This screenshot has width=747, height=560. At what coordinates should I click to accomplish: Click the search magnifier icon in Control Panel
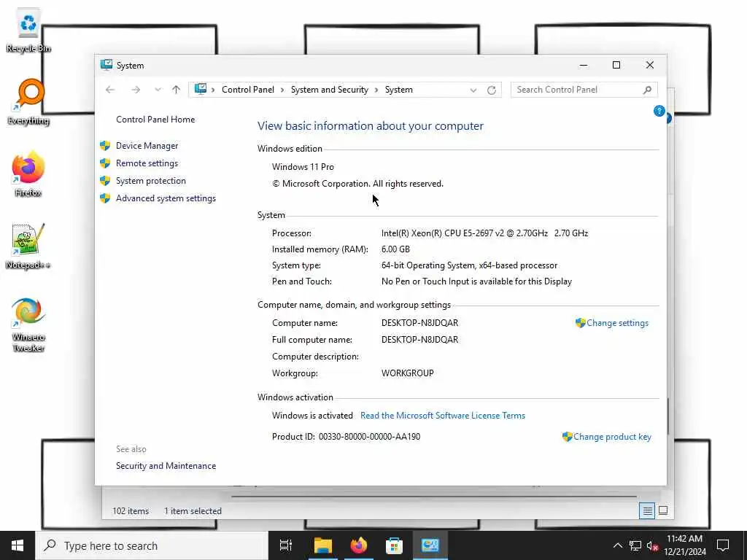pyautogui.click(x=647, y=90)
